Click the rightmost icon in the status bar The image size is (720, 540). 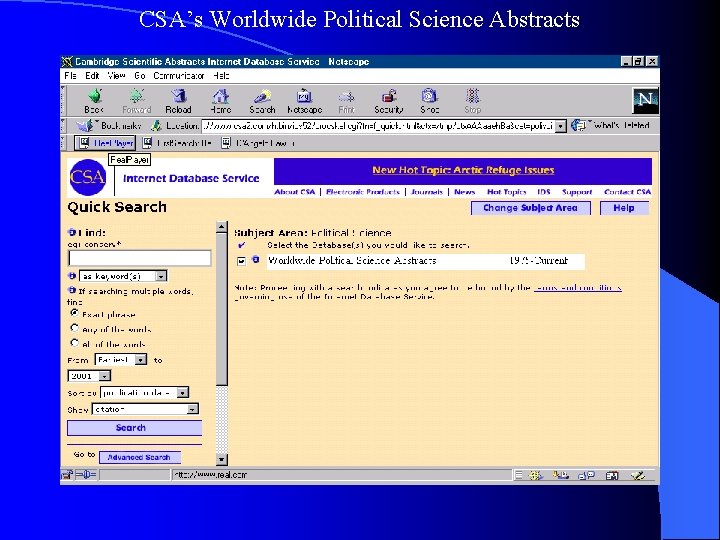(638, 475)
